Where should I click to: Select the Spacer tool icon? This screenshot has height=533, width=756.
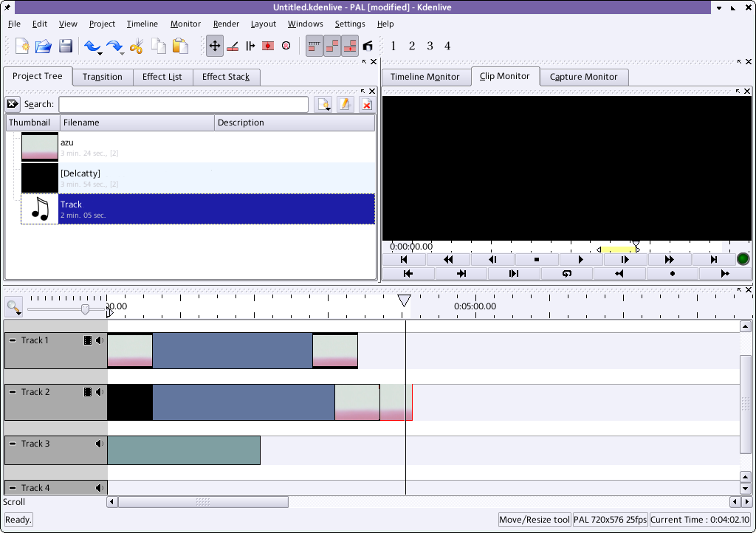(x=250, y=46)
